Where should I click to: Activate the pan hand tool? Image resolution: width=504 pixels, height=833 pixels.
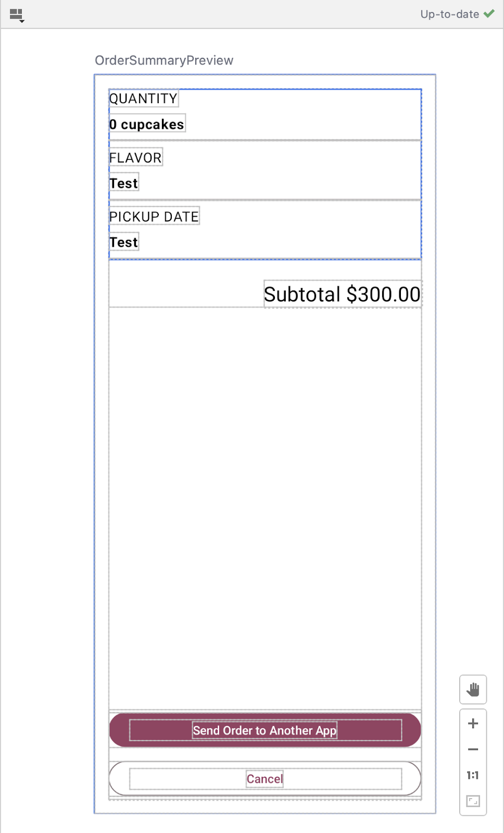(473, 690)
